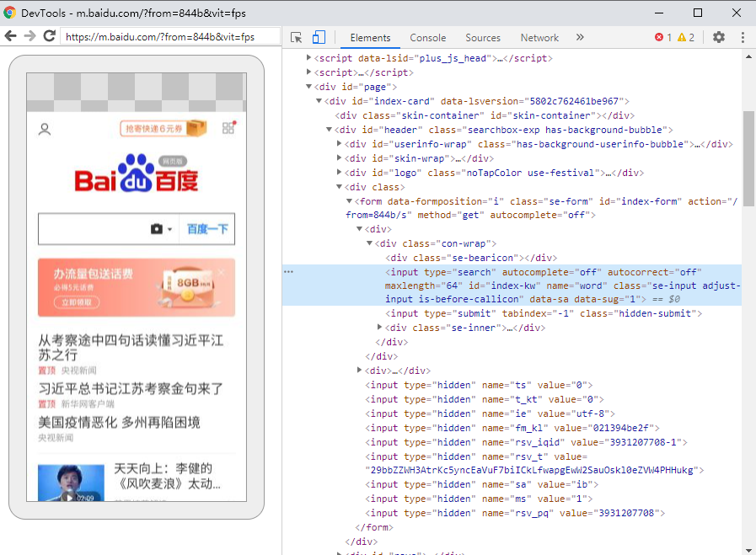
Task: Collapse the div class="con-wrap" node
Action: [x=369, y=243]
